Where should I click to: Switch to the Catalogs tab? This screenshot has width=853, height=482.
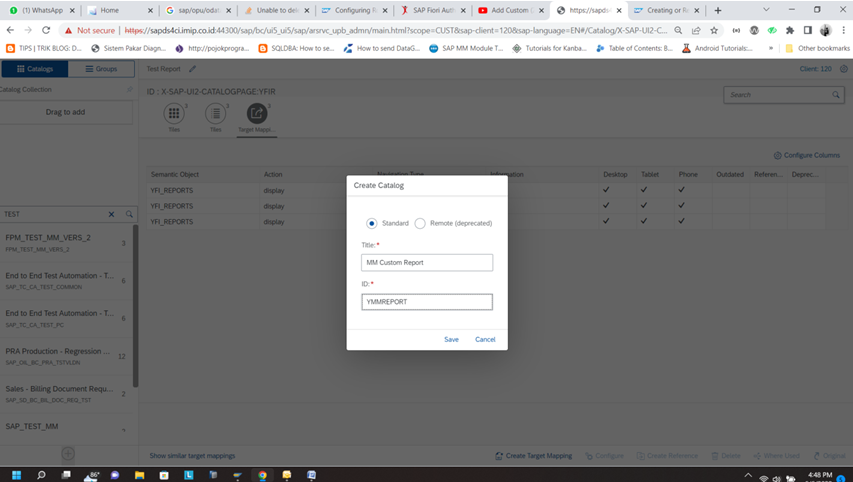[x=35, y=69]
